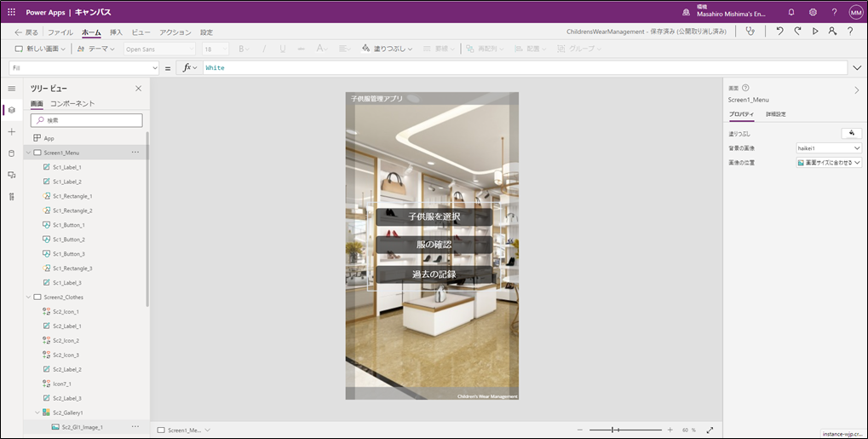Open the environment picker icon
The width and height of the screenshot is (868, 439).
[x=687, y=12]
